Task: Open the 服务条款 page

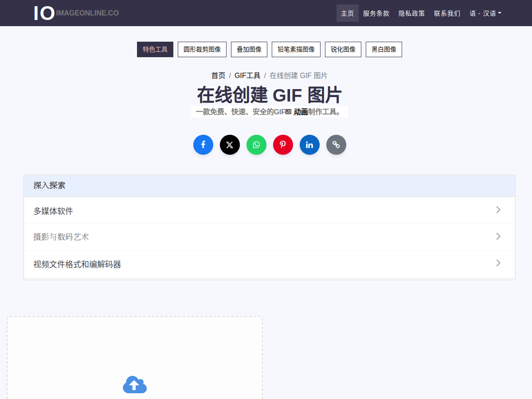Action: 376,13
